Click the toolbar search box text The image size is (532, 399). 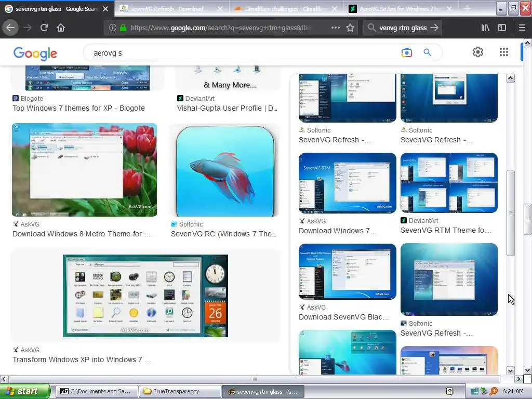coord(403,28)
